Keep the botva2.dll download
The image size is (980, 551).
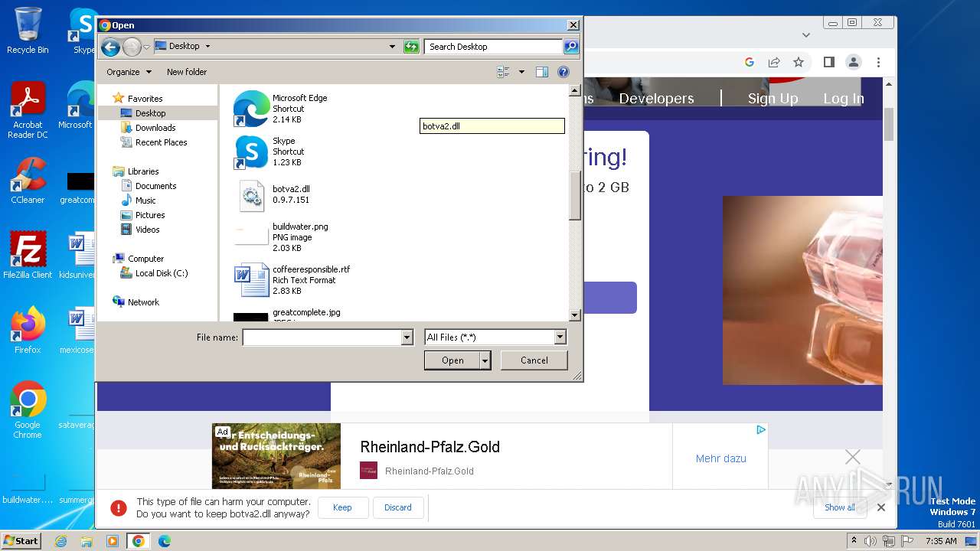click(x=342, y=507)
